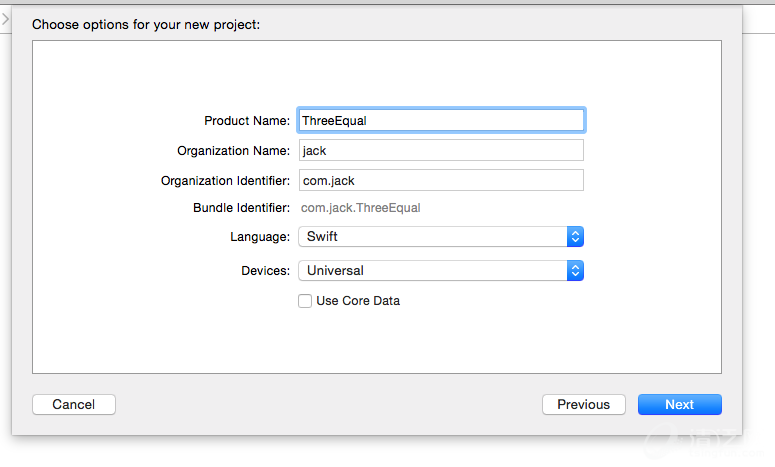Click the 'Organization Name:' label
This screenshot has width=775, height=467.
[233, 151]
